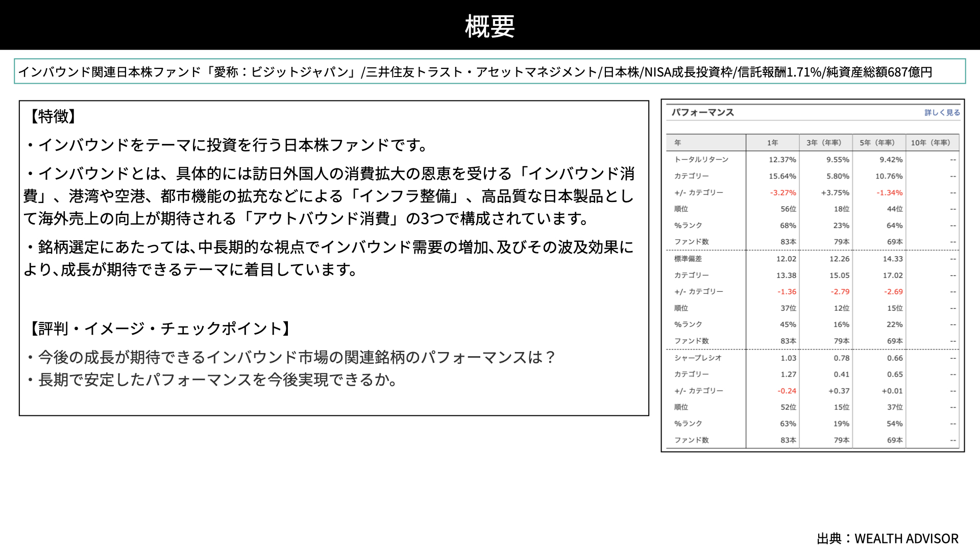
Task: Click the bullet about 銘柄選定にあたっては
Action: pos(329,258)
